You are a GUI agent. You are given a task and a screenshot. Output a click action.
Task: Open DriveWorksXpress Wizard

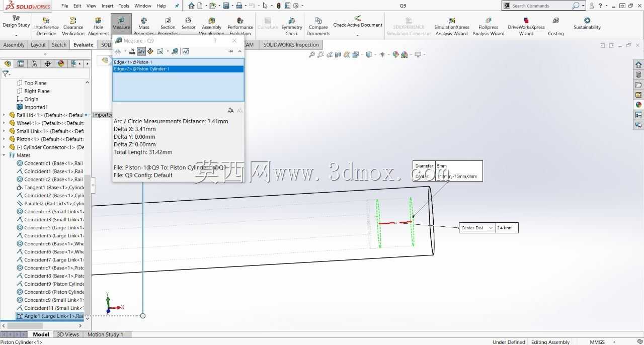coord(526,27)
